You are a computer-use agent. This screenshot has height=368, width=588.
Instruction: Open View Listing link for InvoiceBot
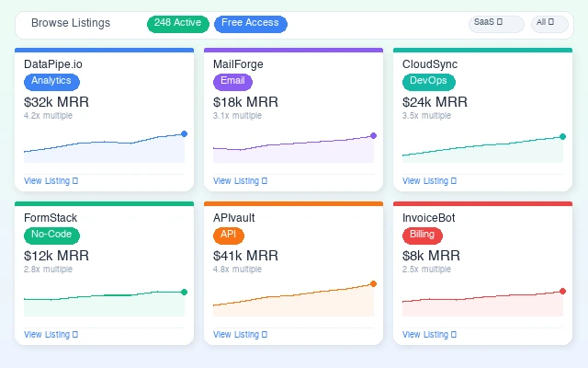(x=430, y=335)
